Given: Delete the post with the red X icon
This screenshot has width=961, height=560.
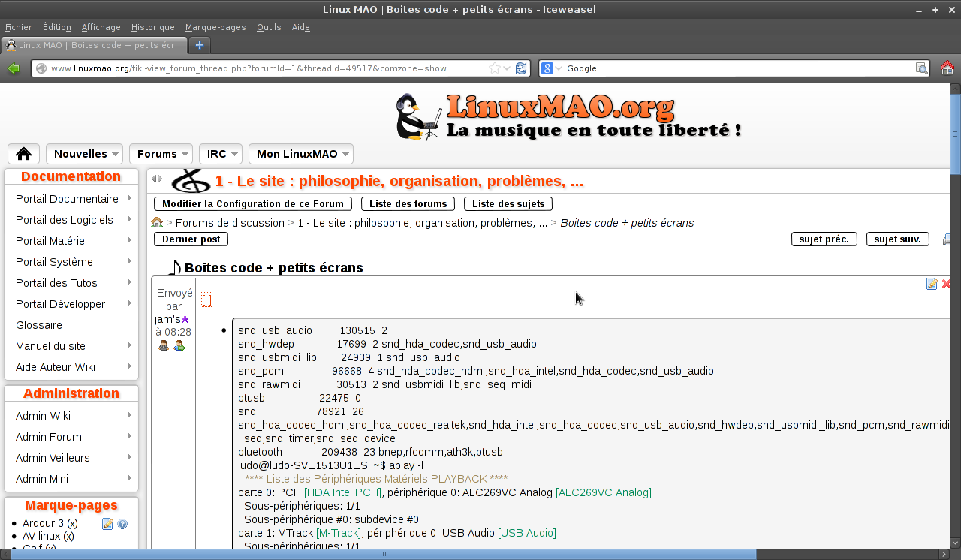Looking at the screenshot, I should (946, 284).
